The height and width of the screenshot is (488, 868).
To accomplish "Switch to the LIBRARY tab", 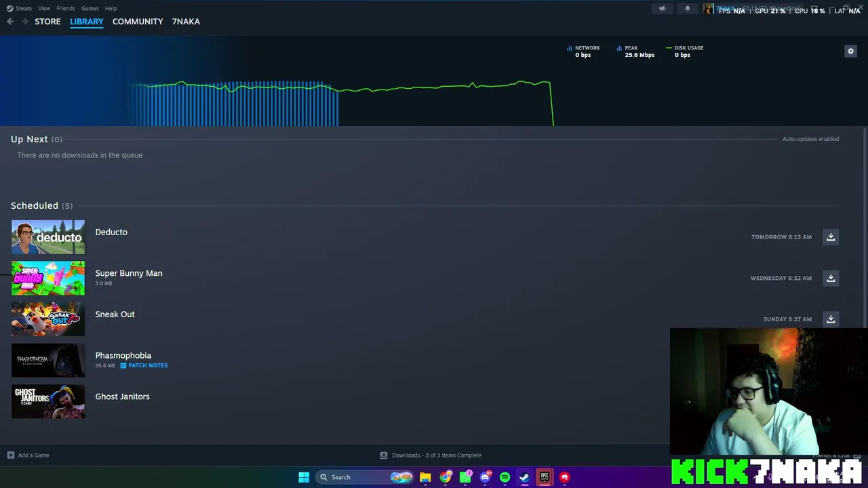I will click(87, 22).
